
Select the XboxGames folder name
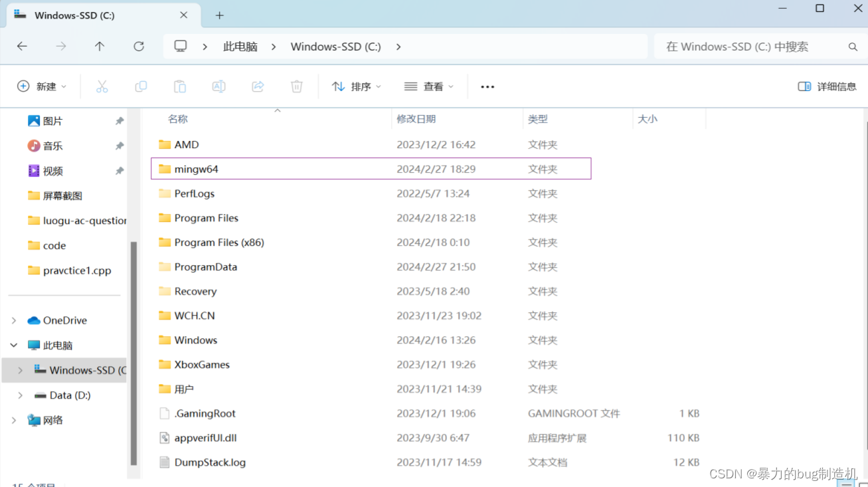coord(202,365)
